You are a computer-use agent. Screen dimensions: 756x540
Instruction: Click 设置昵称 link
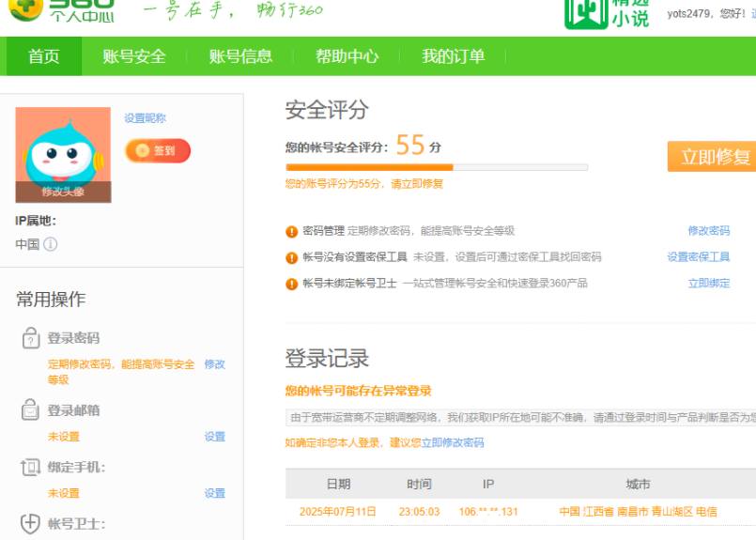click(146, 118)
